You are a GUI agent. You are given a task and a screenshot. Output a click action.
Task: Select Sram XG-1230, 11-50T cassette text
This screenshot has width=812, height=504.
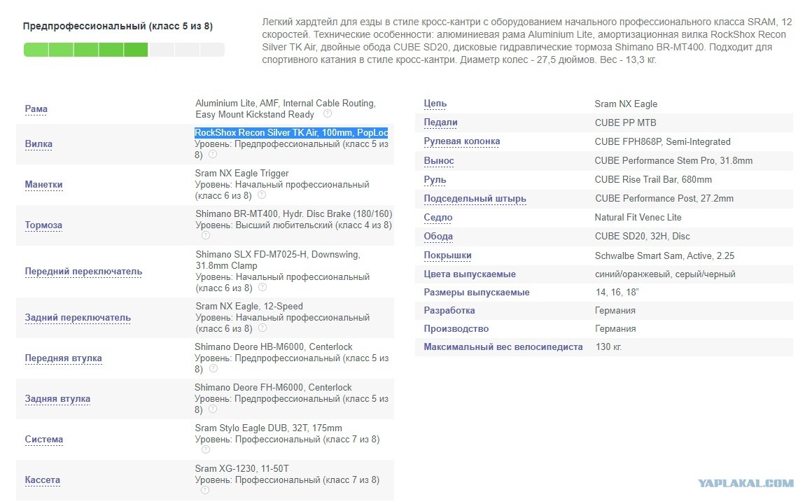(241, 468)
